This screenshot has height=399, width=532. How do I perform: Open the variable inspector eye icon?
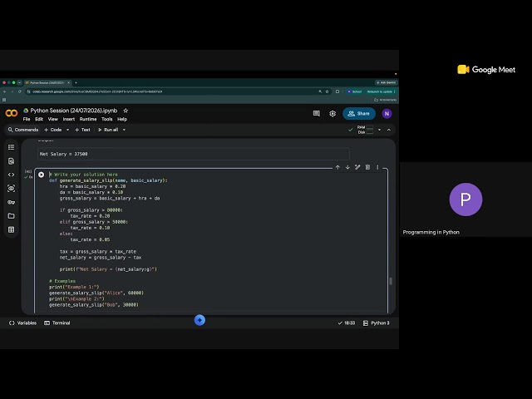coord(11,189)
